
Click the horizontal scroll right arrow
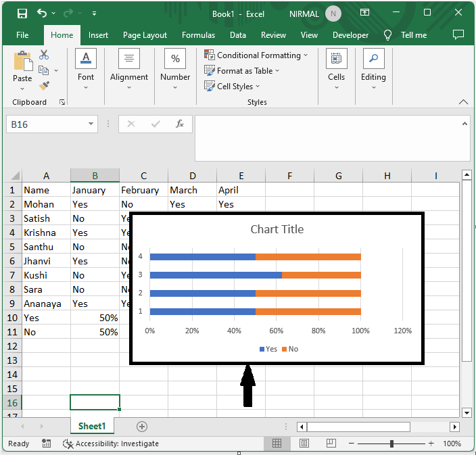click(454, 427)
